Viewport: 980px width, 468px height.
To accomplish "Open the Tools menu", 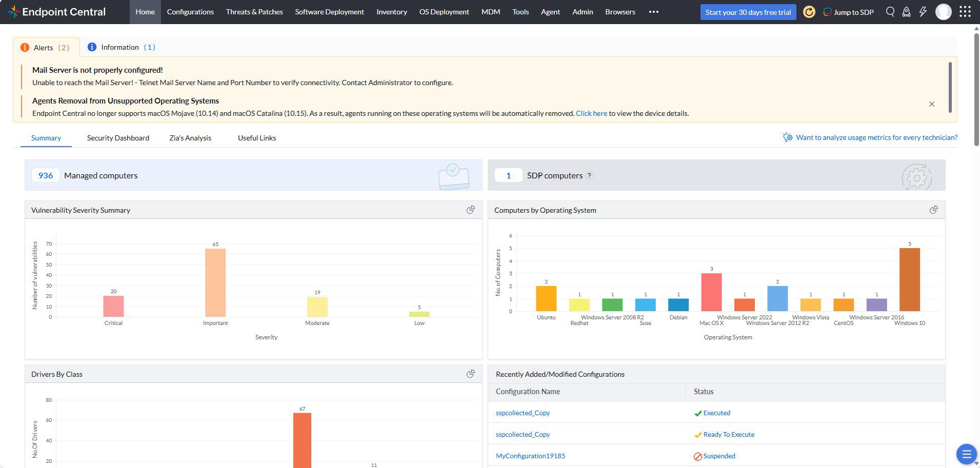I will [x=521, y=12].
